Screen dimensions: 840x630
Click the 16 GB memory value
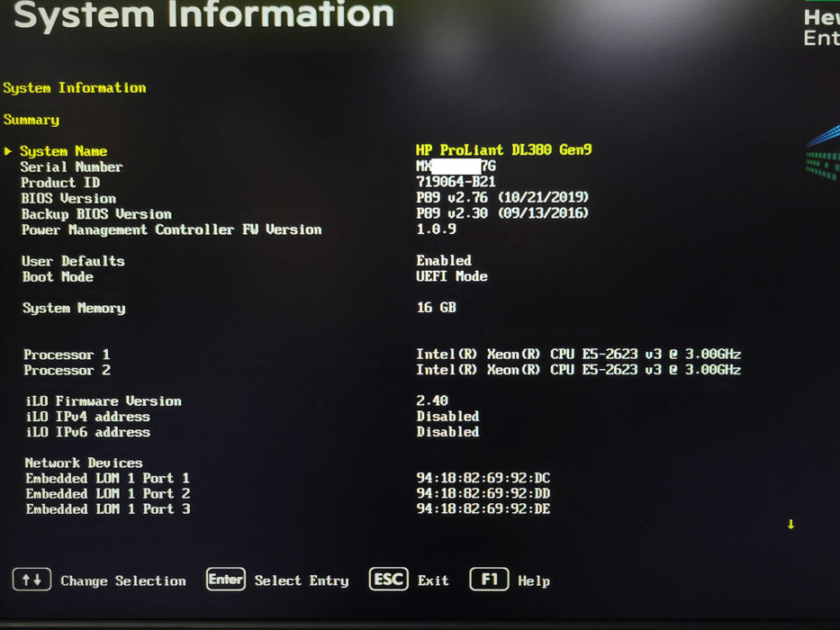click(436, 308)
